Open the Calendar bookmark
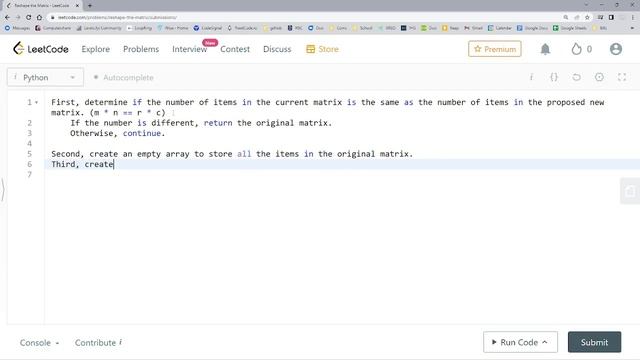This screenshot has width=640, height=360. pos(500,28)
